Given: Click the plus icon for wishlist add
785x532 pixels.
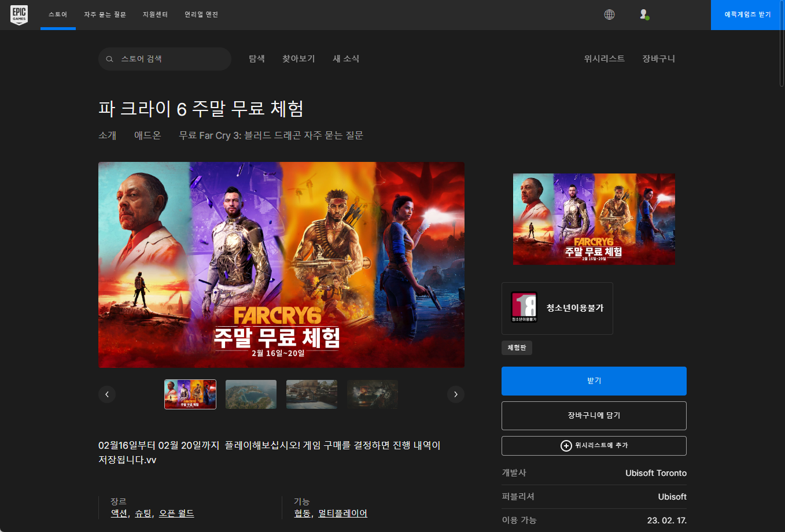Looking at the screenshot, I should 566,446.
